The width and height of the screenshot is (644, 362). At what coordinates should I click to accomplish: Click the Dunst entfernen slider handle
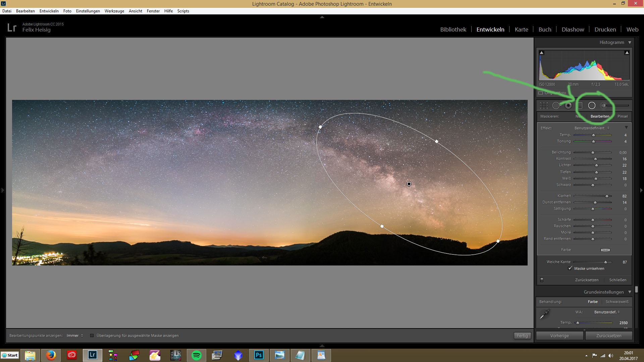click(595, 202)
